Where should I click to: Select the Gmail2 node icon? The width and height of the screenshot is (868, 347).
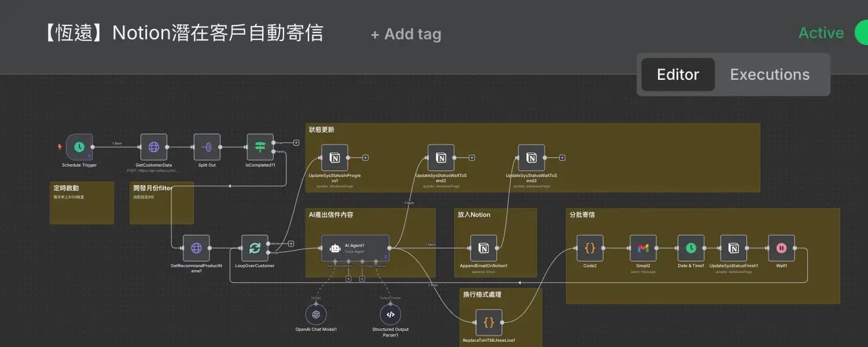coord(643,248)
